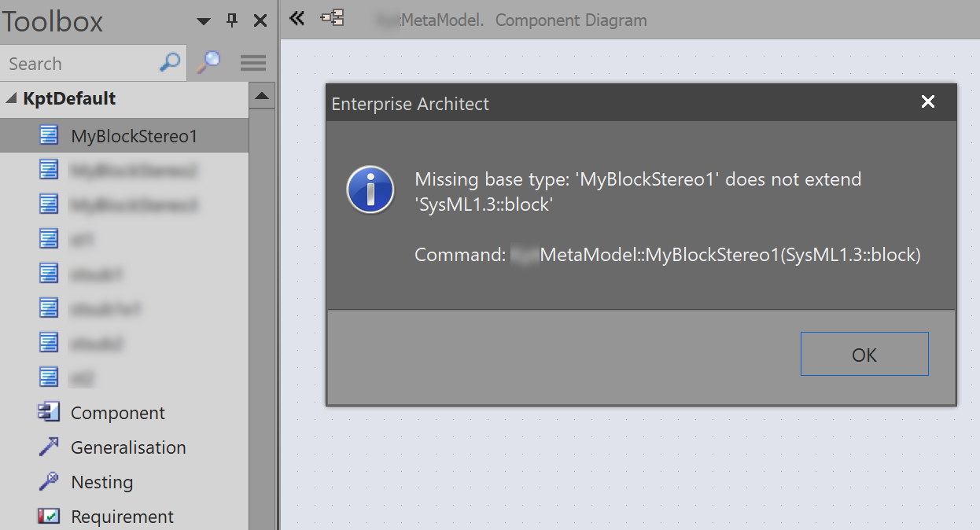Open the Toolbox window position dropdown arrow
This screenshot has width=980, height=530.
203,21
